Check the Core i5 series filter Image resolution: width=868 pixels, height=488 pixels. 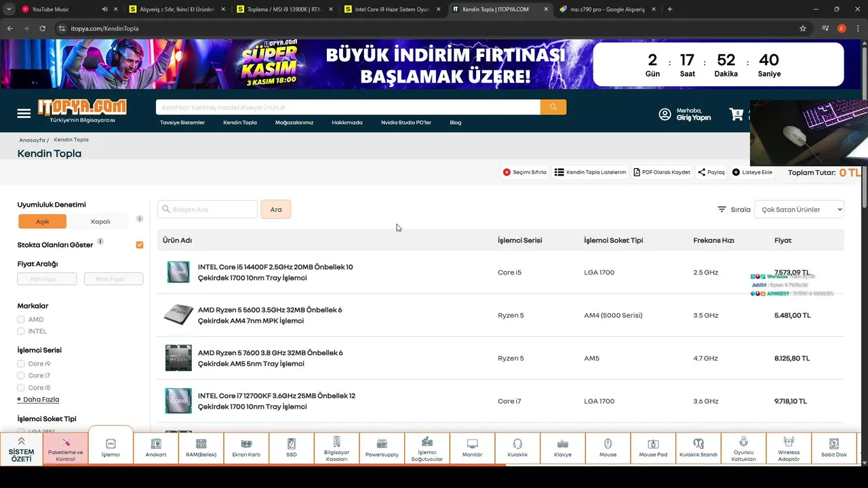coord(21,388)
